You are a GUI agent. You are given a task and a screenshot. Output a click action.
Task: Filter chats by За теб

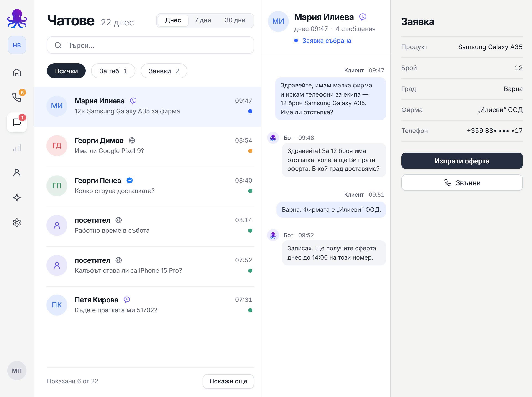pos(113,71)
